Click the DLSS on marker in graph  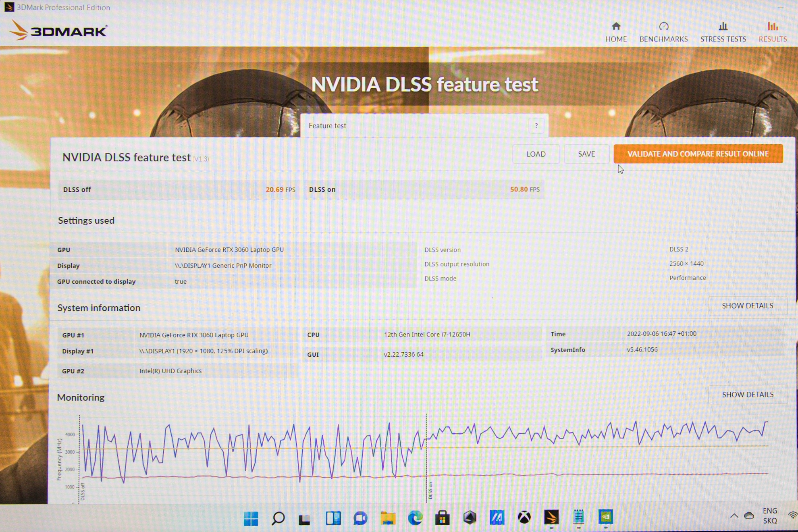[430, 490]
